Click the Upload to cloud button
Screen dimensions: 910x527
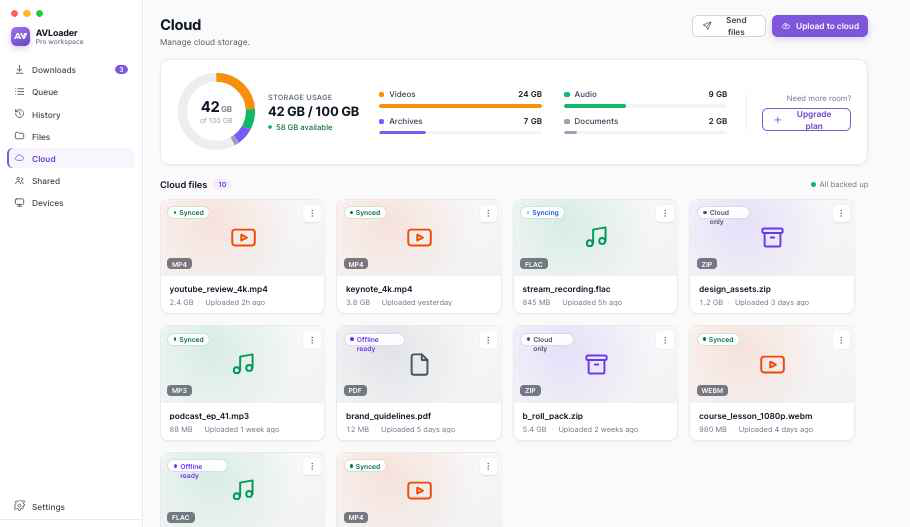pyautogui.click(x=819, y=26)
